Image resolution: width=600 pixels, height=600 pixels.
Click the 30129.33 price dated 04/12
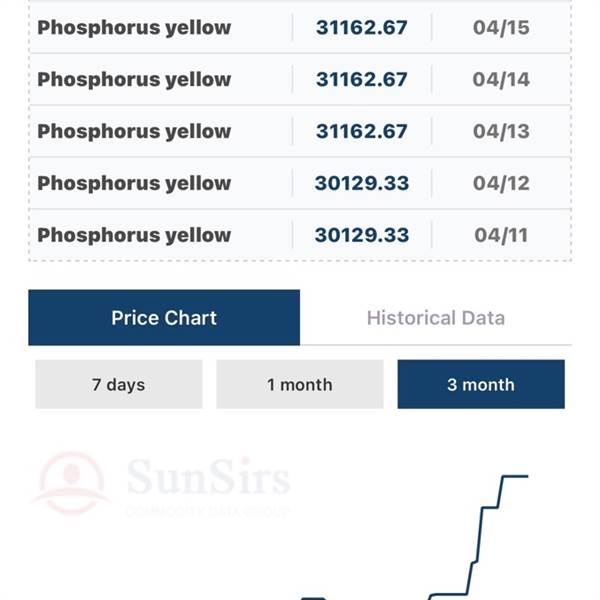click(x=362, y=184)
